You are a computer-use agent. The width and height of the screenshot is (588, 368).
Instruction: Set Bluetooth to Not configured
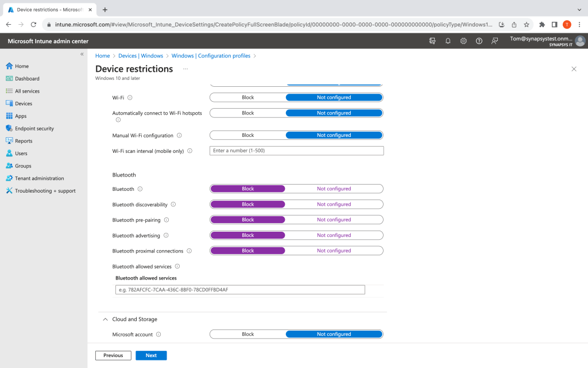coord(334,189)
